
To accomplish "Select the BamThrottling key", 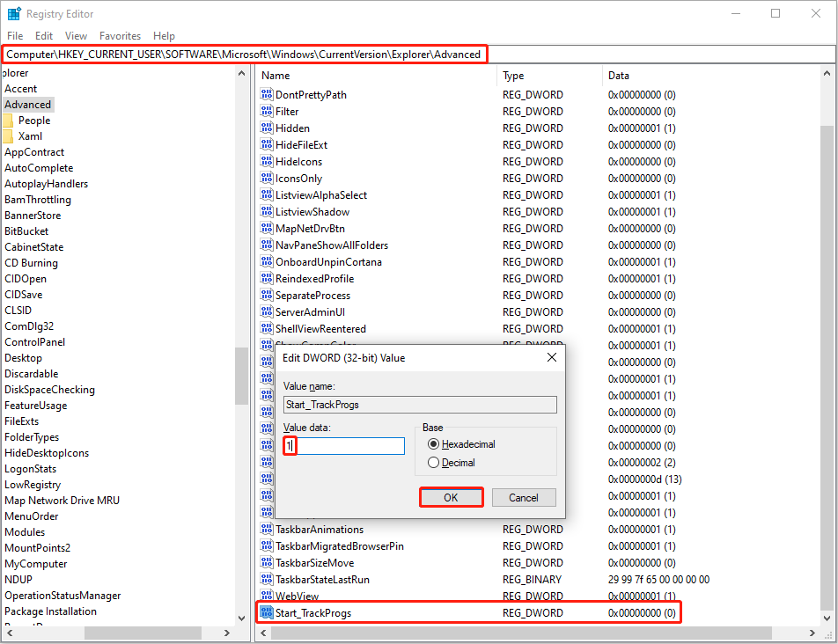I will 38,200.
